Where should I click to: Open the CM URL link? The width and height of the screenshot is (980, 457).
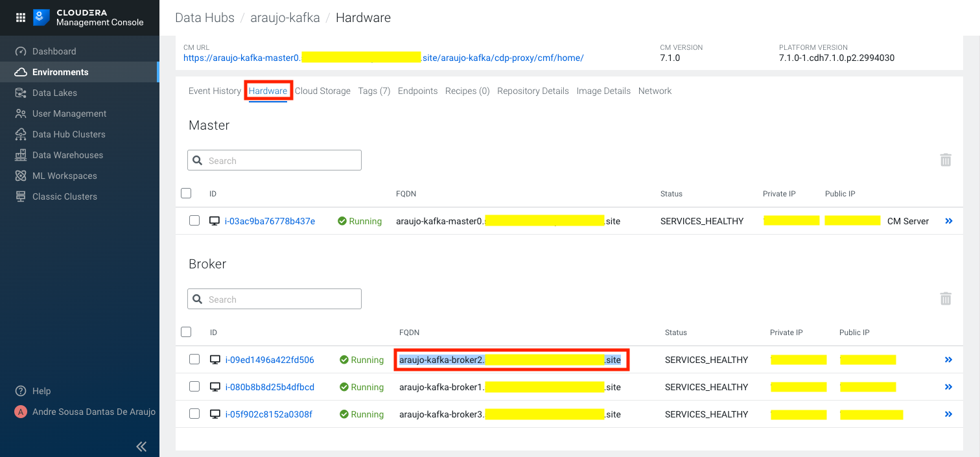click(383, 58)
